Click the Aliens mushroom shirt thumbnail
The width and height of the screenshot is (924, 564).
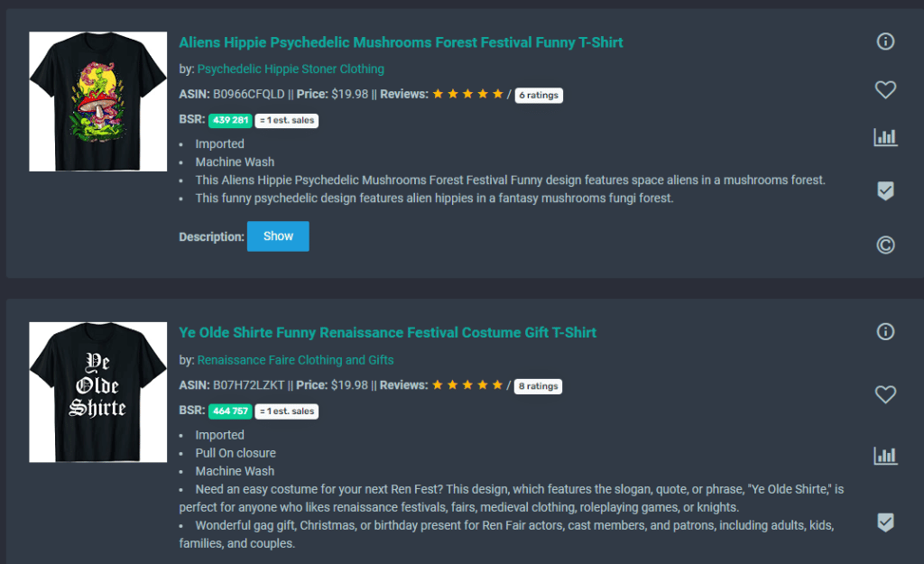(x=97, y=101)
